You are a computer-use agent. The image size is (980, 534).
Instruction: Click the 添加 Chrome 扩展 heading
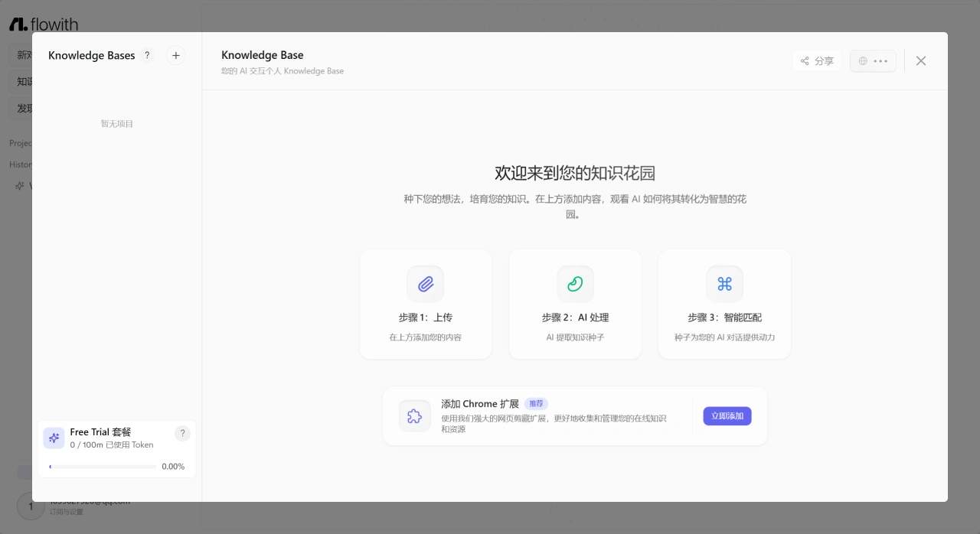pos(480,404)
